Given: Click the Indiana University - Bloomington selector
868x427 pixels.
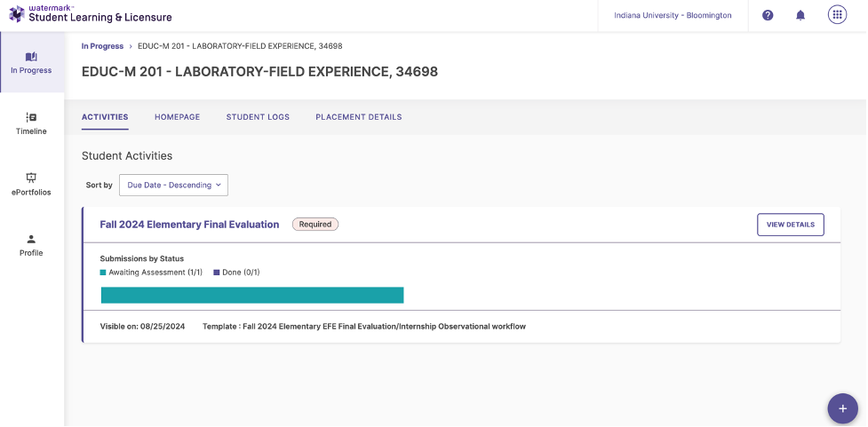Looking at the screenshot, I should pos(673,15).
